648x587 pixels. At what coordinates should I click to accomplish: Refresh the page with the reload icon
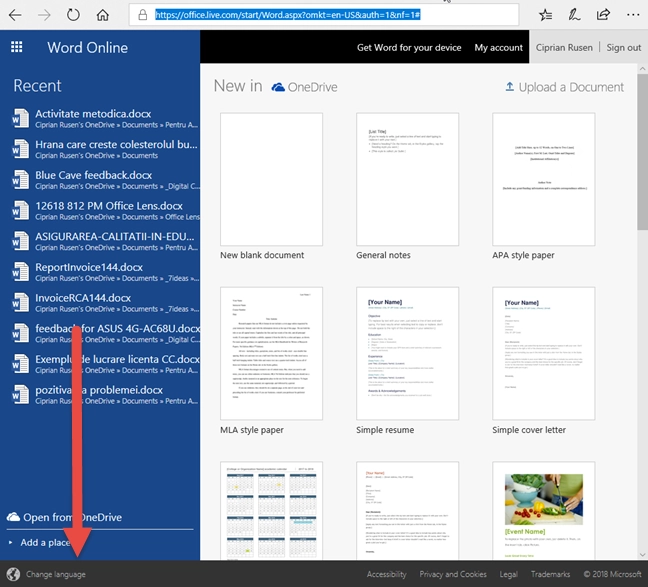73,15
